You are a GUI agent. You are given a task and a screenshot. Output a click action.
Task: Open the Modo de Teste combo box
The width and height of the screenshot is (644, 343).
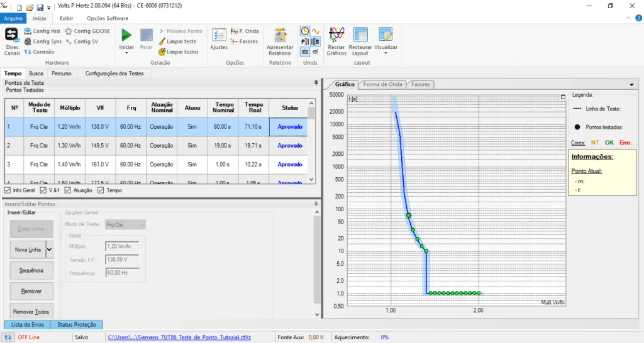pos(125,224)
